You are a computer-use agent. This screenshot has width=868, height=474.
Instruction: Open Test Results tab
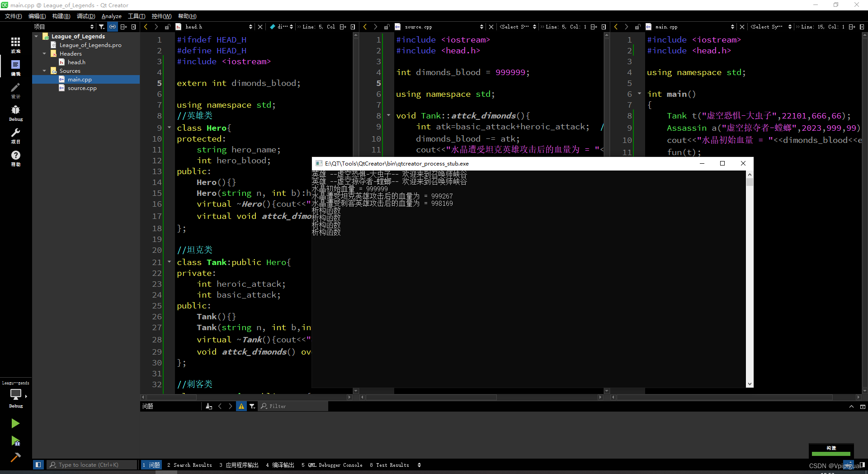(389, 465)
